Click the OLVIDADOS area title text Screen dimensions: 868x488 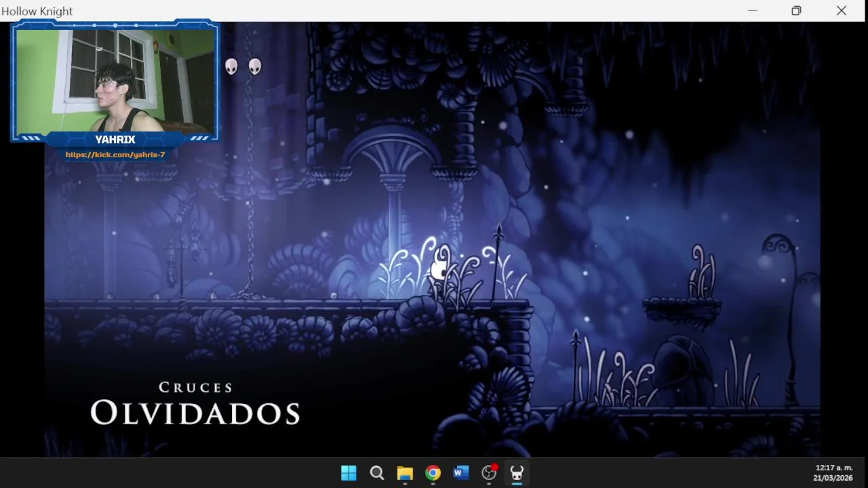tap(195, 413)
